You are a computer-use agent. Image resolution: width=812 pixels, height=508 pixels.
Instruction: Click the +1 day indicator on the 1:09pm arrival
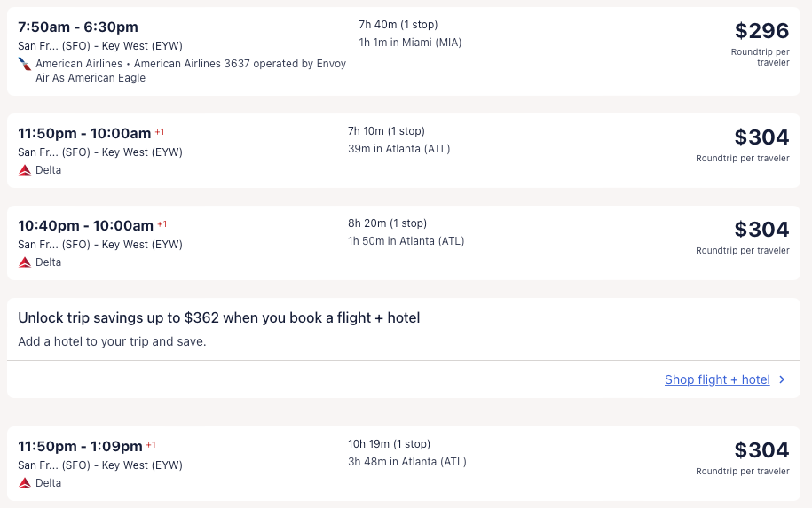[x=151, y=445]
